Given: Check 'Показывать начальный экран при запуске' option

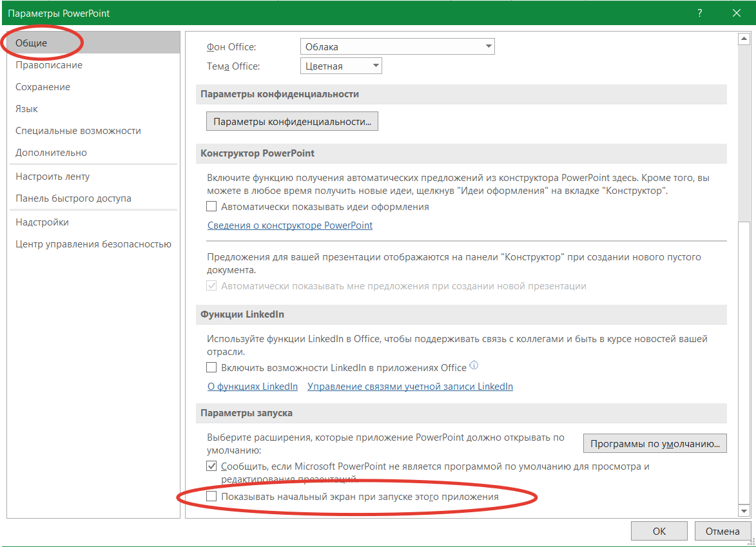Looking at the screenshot, I should point(211,497).
